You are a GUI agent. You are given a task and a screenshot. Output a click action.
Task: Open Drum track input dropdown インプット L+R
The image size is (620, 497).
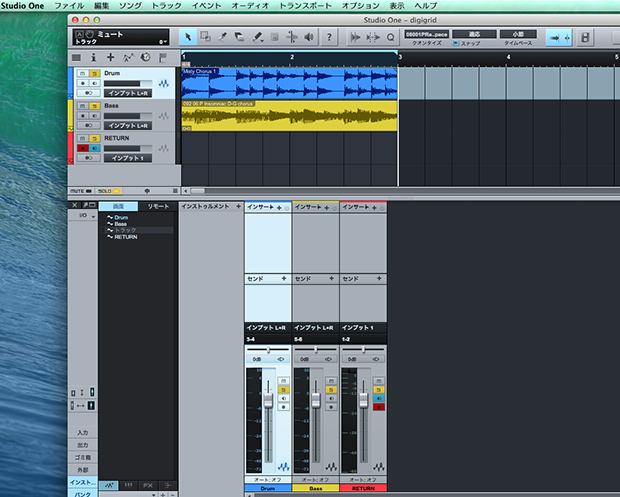128,93
